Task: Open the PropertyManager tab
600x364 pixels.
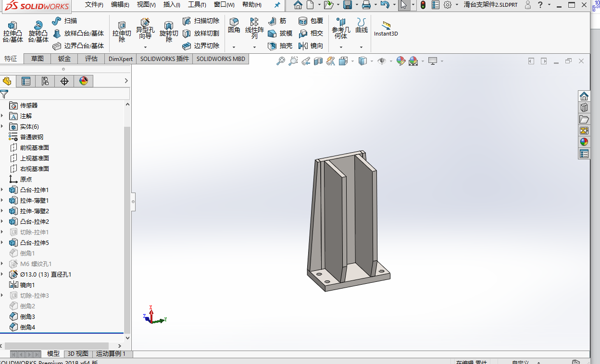Action: click(26, 81)
